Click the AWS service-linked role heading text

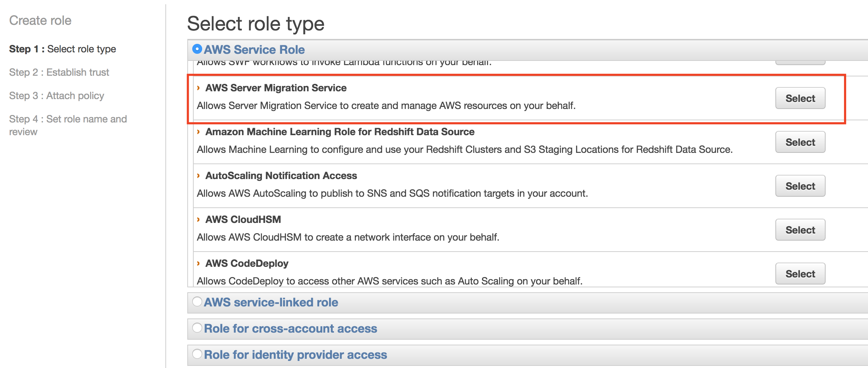(x=271, y=302)
